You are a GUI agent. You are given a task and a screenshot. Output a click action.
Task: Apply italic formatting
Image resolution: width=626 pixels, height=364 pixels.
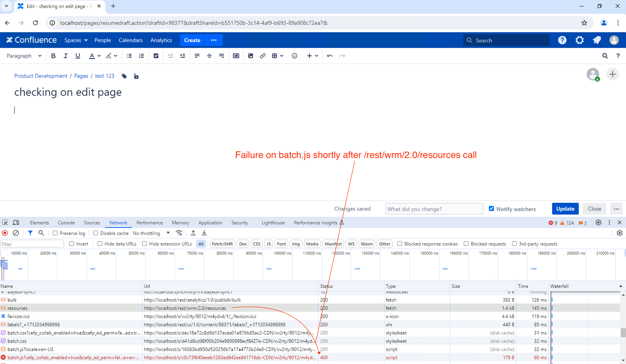point(65,56)
